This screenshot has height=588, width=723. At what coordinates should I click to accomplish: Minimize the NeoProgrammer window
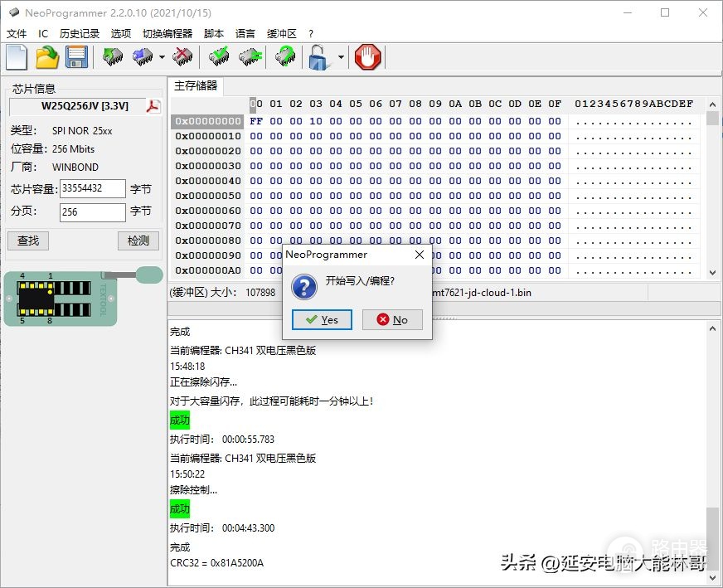tap(628, 12)
